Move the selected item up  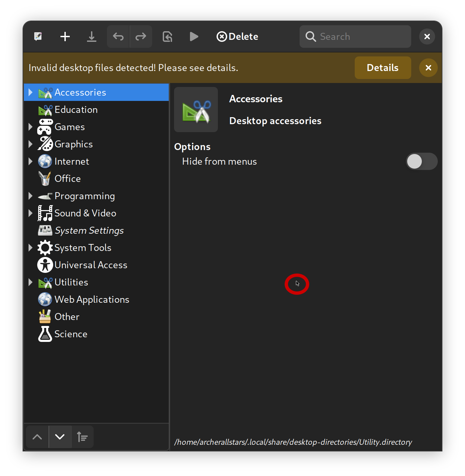pos(37,437)
